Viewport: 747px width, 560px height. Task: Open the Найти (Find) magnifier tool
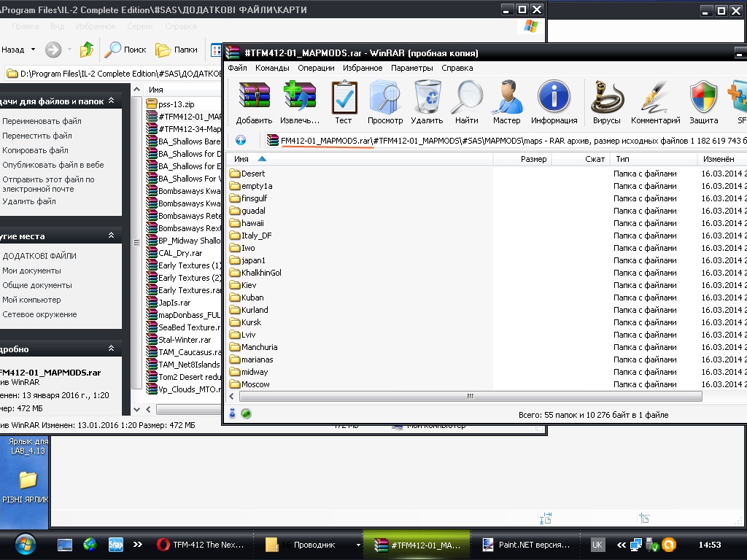[x=466, y=102]
